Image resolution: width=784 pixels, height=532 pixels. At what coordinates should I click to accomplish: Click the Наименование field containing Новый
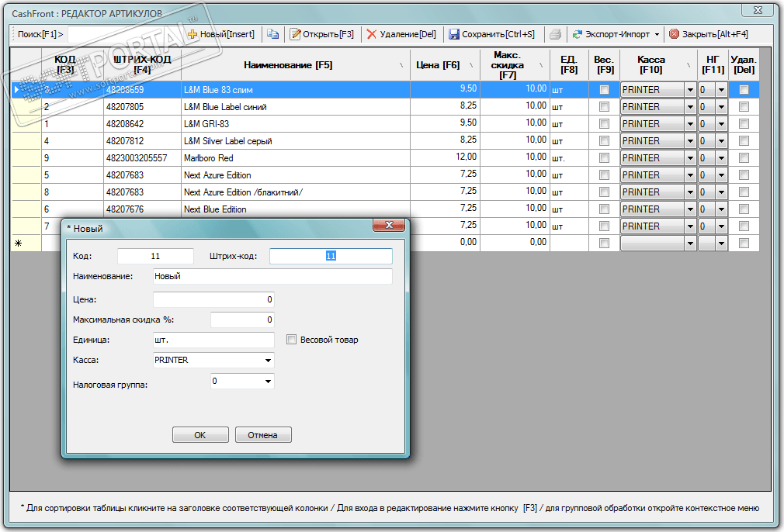(x=272, y=276)
